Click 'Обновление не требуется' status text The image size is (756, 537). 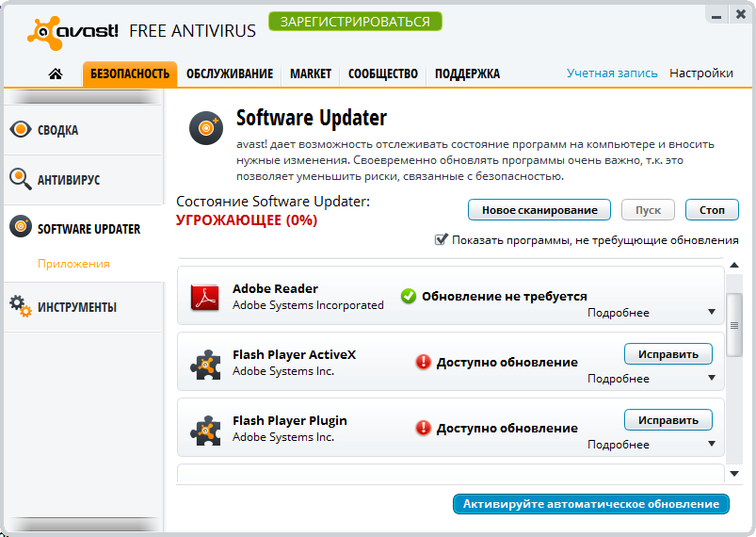[505, 296]
